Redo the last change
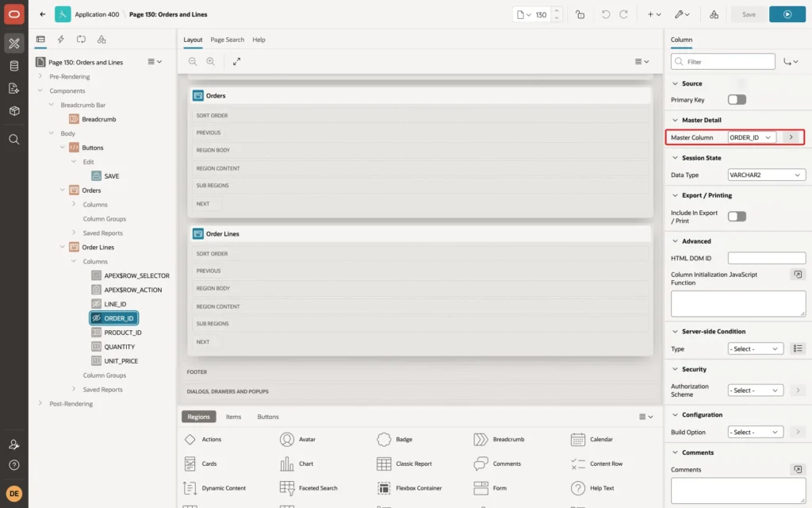This screenshot has width=812, height=508. (x=623, y=14)
